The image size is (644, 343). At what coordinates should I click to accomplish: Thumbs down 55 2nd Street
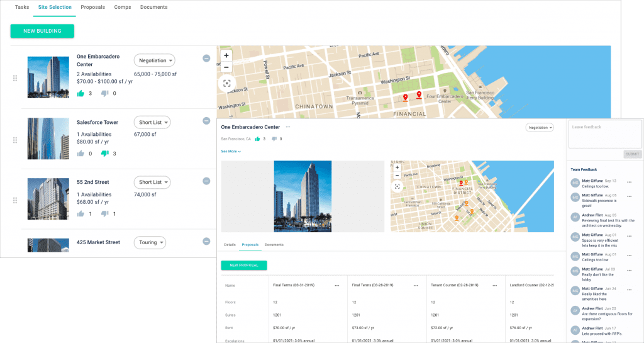coord(105,214)
